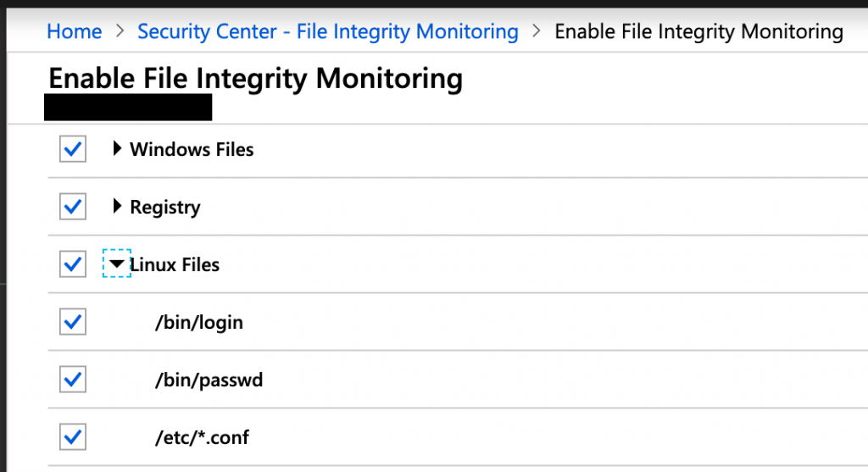Open Security Center - File Integrity Monitoring breadcrumb
Viewport: 868px width, 472px height.
pyautogui.click(x=328, y=31)
